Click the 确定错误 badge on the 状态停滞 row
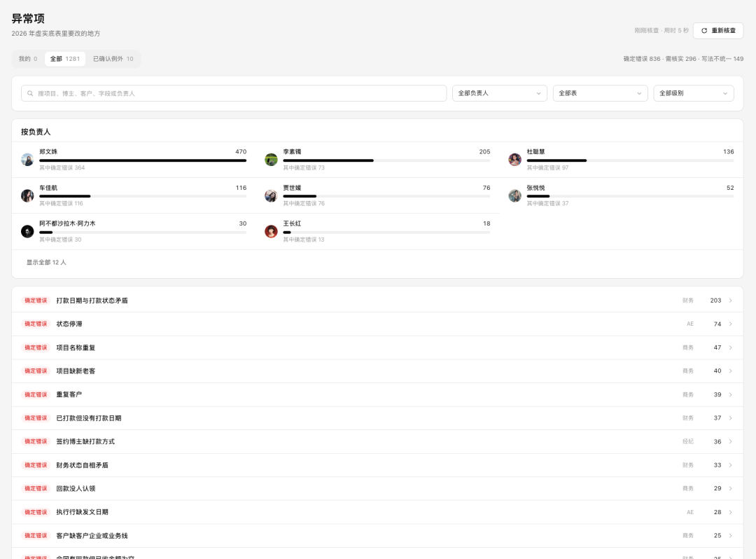 coord(36,324)
